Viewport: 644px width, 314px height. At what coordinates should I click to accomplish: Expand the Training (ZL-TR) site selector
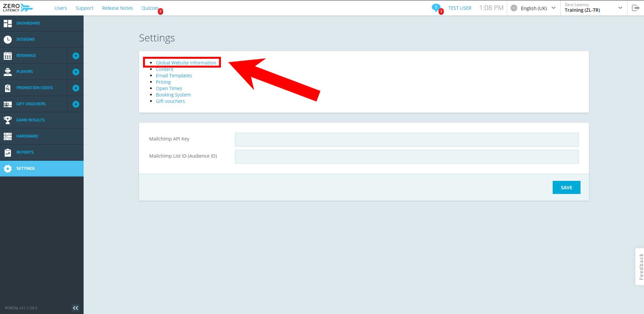click(x=594, y=8)
